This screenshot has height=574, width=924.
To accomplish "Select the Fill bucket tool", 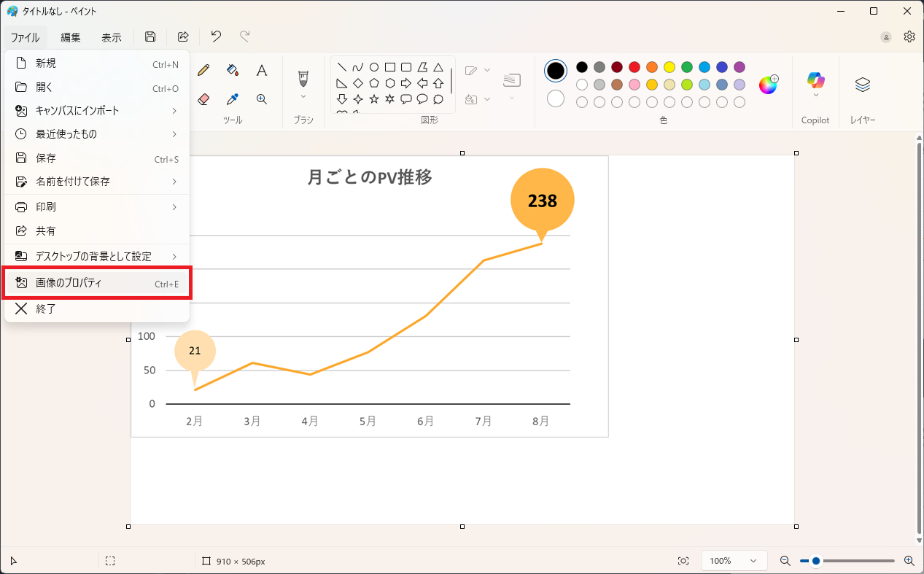I will pyautogui.click(x=233, y=70).
